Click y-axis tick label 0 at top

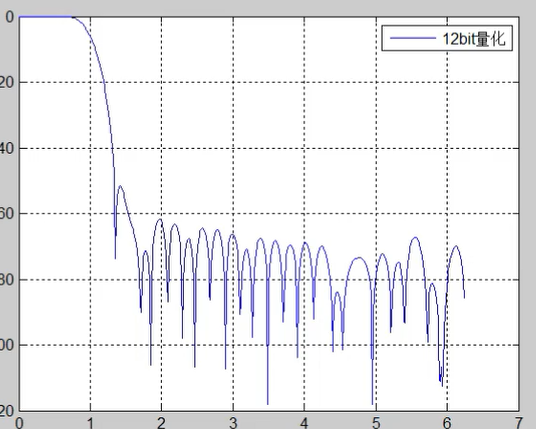10,17
